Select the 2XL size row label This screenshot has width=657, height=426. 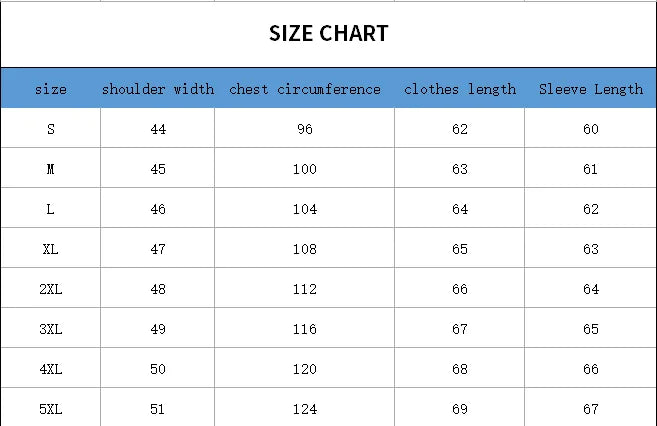51,289
